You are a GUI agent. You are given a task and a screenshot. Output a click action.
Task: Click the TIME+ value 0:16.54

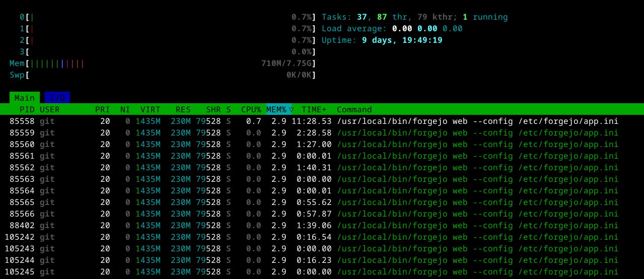(314, 237)
